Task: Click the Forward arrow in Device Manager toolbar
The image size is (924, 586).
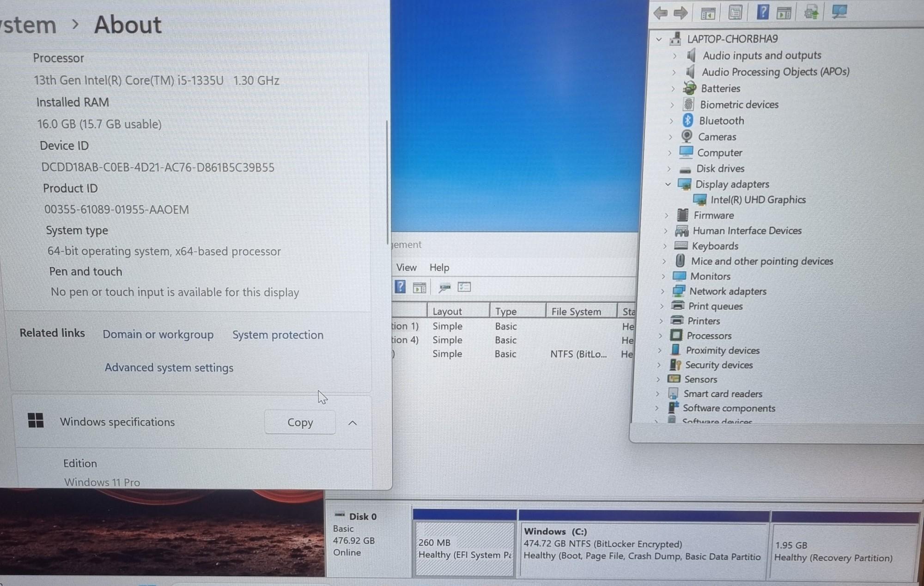Action: pos(681,13)
